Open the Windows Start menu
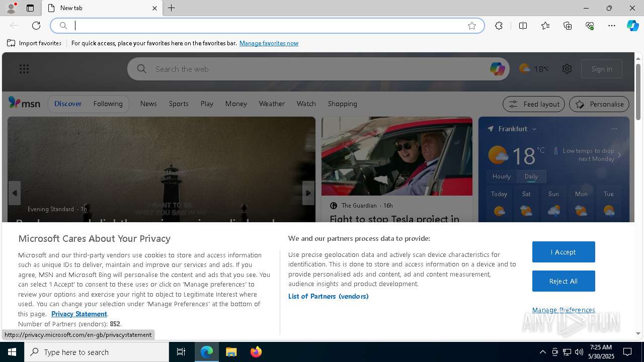Image resolution: width=644 pixels, height=362 pixels. (x=12, y=352)
